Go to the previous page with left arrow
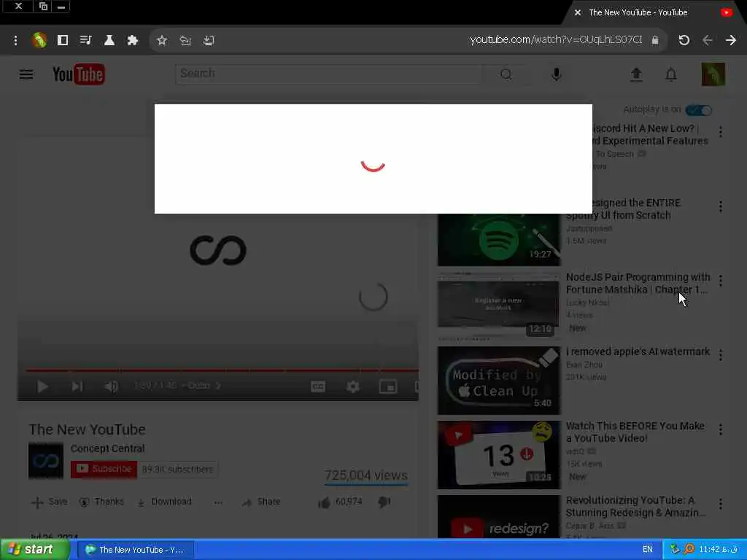747x560 pixels. click(x=708, y=40)
